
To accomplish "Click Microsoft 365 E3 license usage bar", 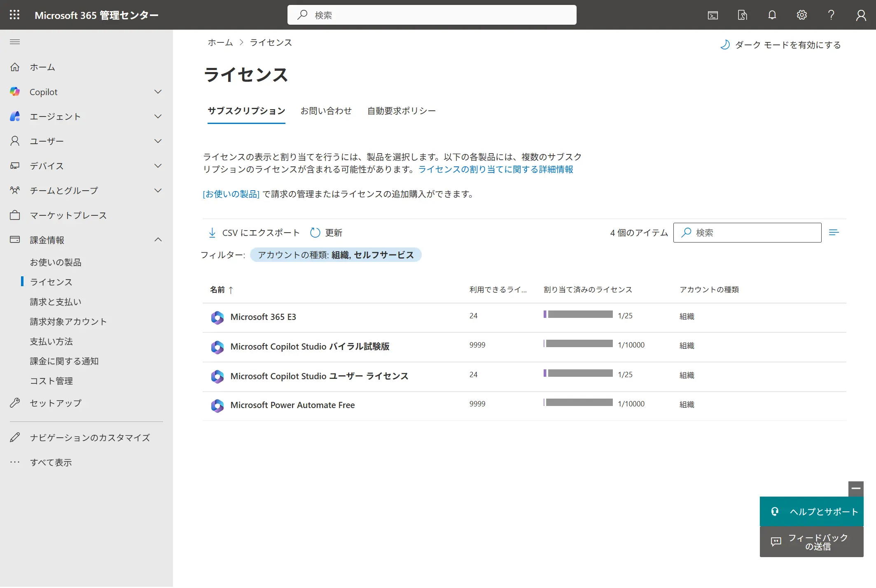I will [x=578, y=315].
